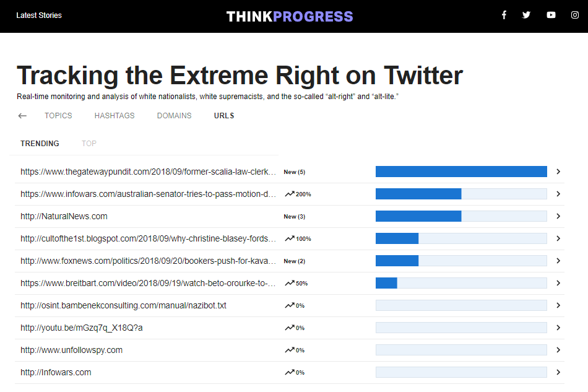Screen dimensions: 588x392
Task: Expand the foxnews.com row chevron
Action: [558, 261]
